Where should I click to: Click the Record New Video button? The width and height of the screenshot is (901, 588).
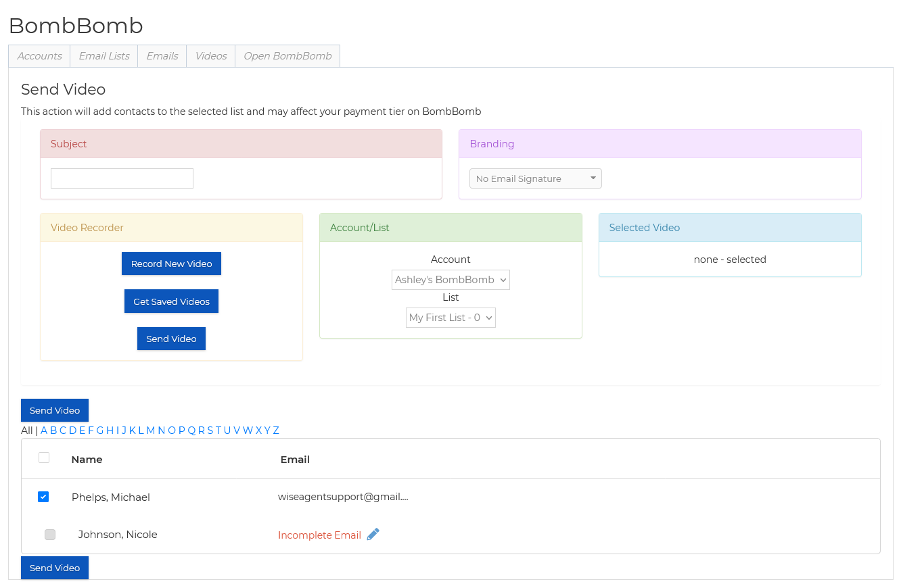point(172,264)
